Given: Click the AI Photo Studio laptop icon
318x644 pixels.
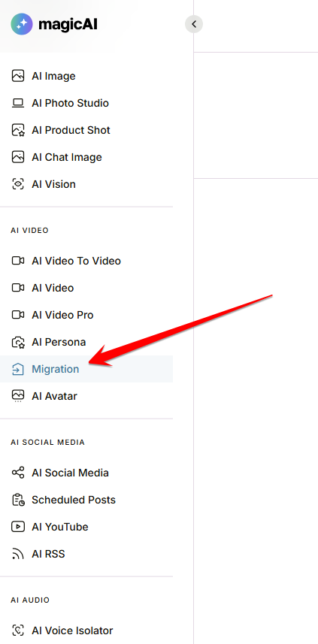Looking at the screenshot, I should [18, 103].
